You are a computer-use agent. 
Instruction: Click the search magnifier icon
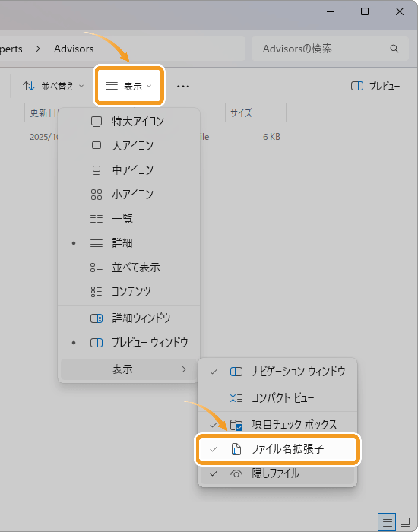click(x=394, y=49)
